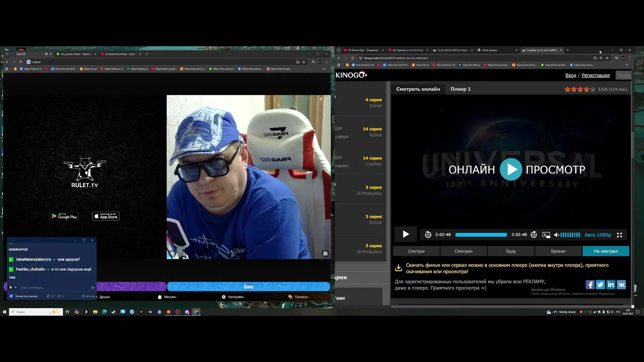This screenshot has height=362, width=644.
Task: Click the App Store badge on Rulet.tv
Action: pyautogui.click(x=106, y=216)
